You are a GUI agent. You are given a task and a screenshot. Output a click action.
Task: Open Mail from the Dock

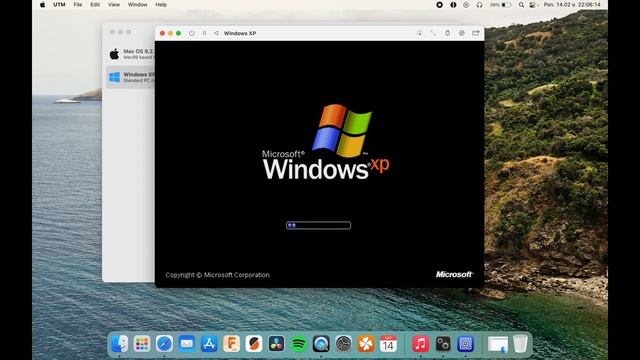[x=187, y=344]
